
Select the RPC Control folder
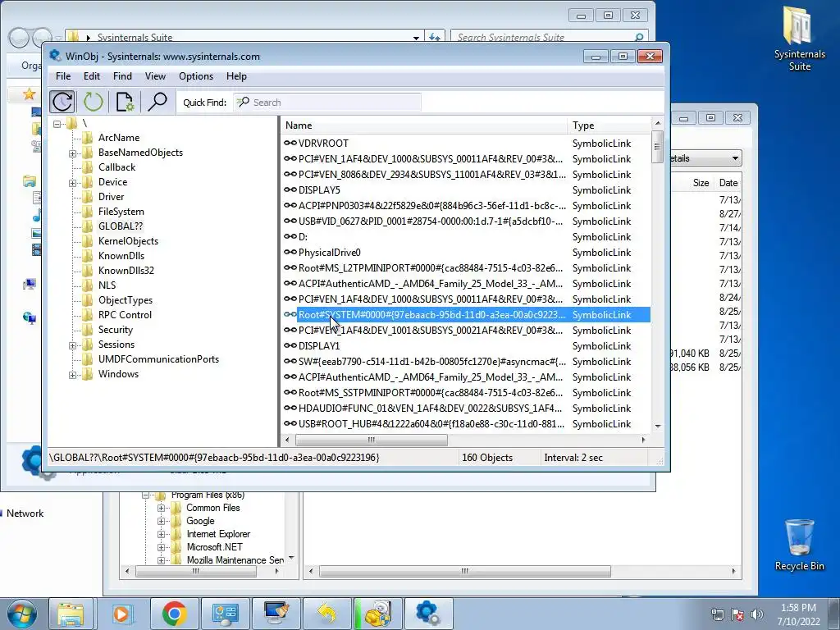(x=125, y=315)
